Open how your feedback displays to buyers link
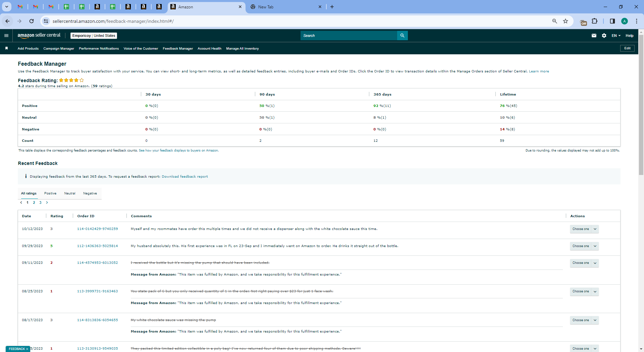The width and height of the screenshot is (644, 352). 179,151
